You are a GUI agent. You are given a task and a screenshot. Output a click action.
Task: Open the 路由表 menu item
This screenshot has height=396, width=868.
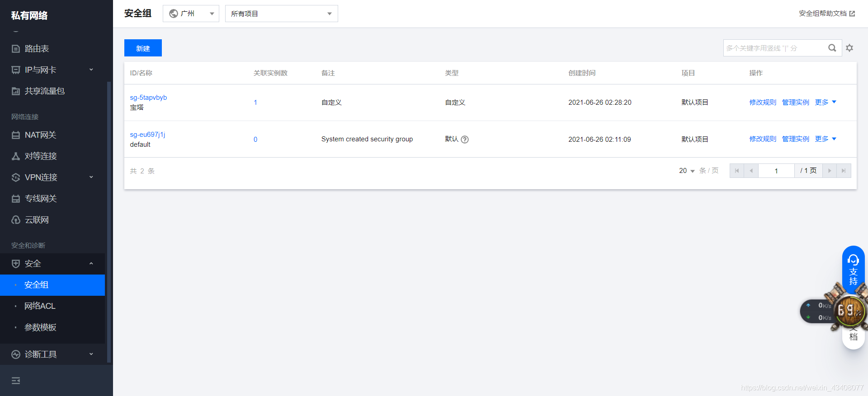(x=52, y=49)
